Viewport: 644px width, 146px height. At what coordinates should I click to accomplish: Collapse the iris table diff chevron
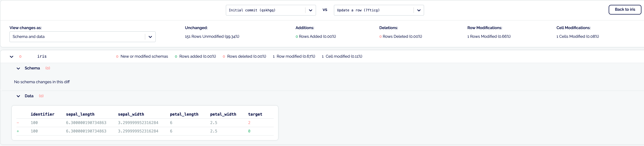[12, 57]
